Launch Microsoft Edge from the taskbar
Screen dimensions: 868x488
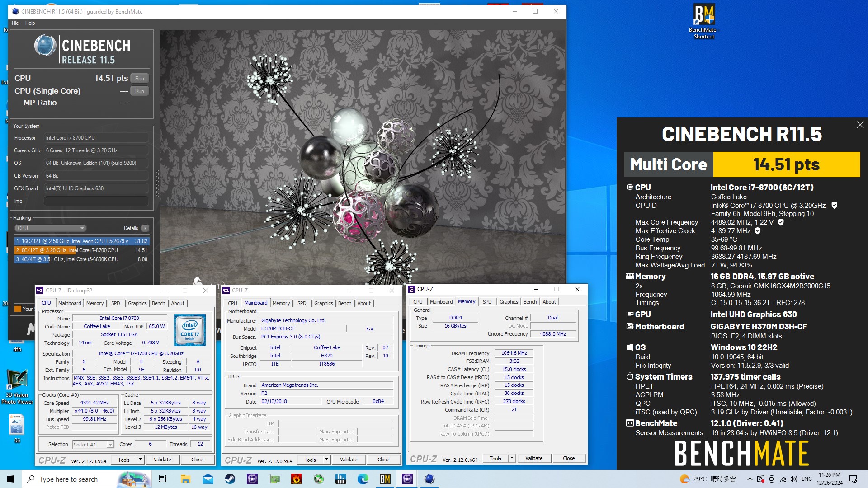tap(363, 479)
